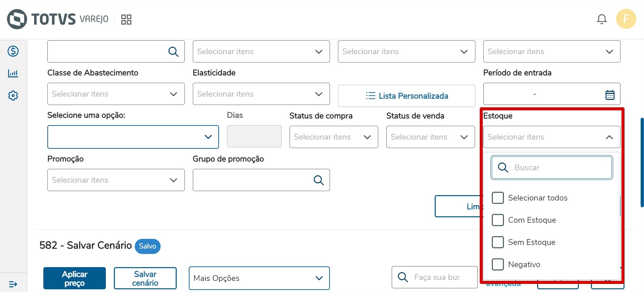Tick the Sem Estoque checkbox
The image size is (644, 292).
click(498, 242)
